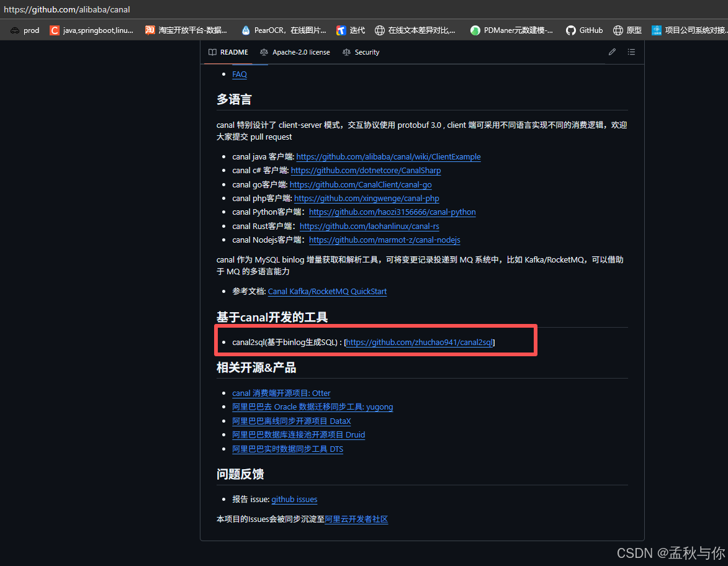Viewport: 728px width, 566px height.
Task: Open the 阿里巴巴实时数据同步工具 DTS link
Action: (288, 449)
